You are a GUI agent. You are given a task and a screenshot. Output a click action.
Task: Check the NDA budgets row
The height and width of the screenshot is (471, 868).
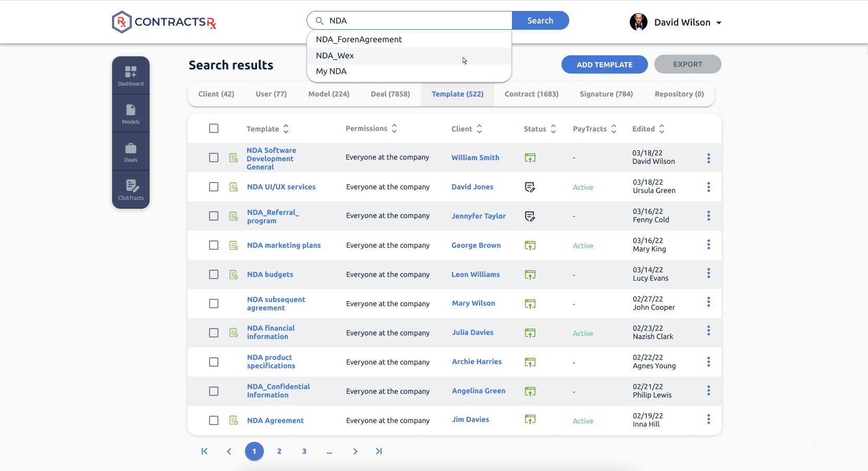pos(214,274)
